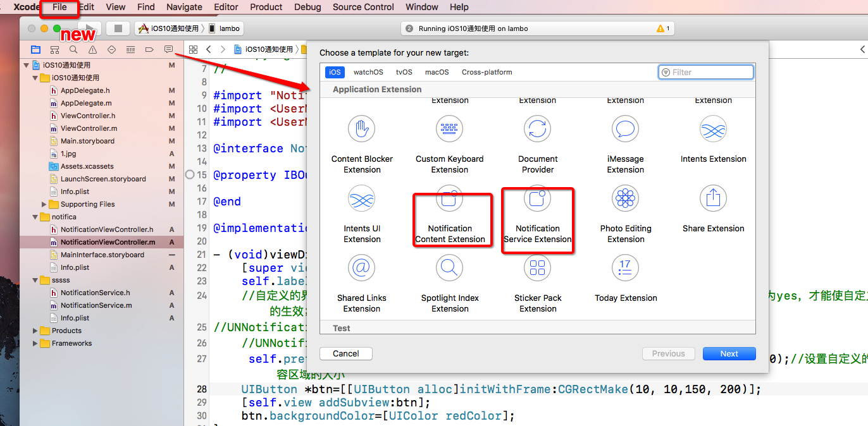
Task: Expand the Frameworks folder
Action: (35, 343)
